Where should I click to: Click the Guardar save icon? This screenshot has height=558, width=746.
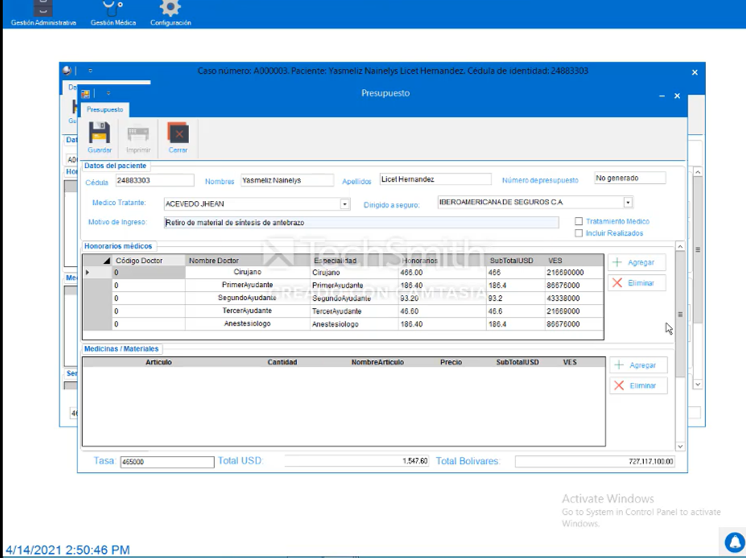[99, 133]
